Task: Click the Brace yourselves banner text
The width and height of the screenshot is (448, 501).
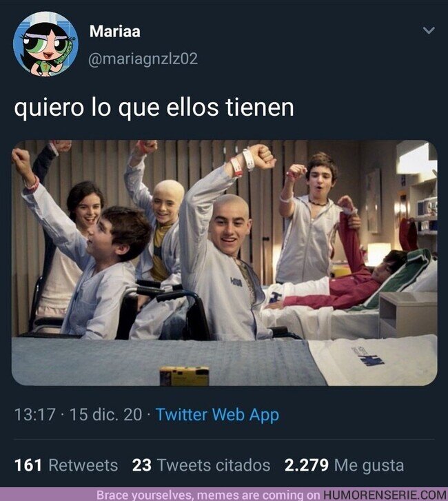Action: (x=208, y=495)
